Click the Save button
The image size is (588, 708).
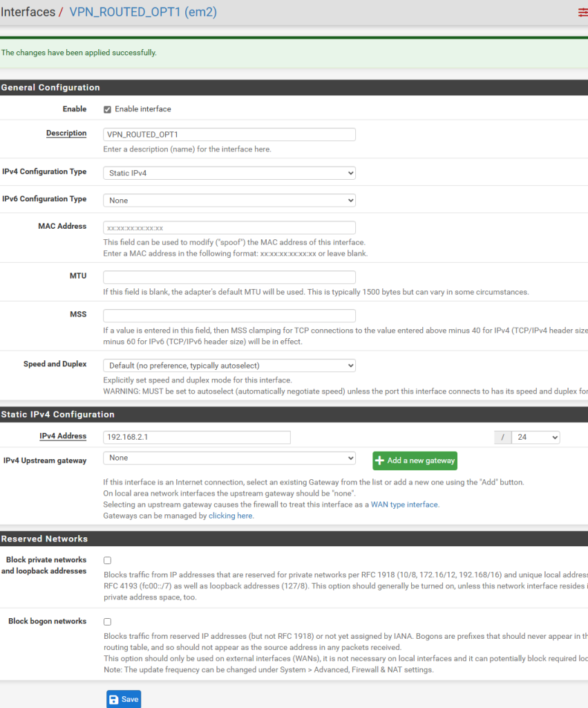pos(124,699)
